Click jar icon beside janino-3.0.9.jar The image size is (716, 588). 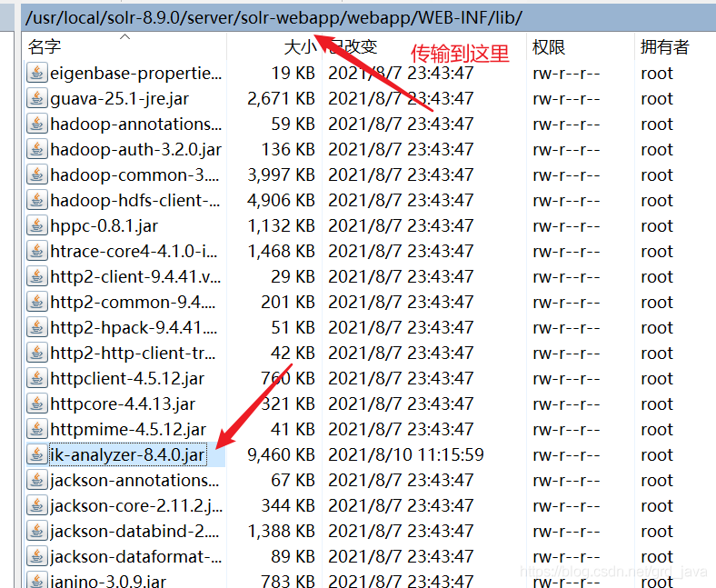(37, 580)
